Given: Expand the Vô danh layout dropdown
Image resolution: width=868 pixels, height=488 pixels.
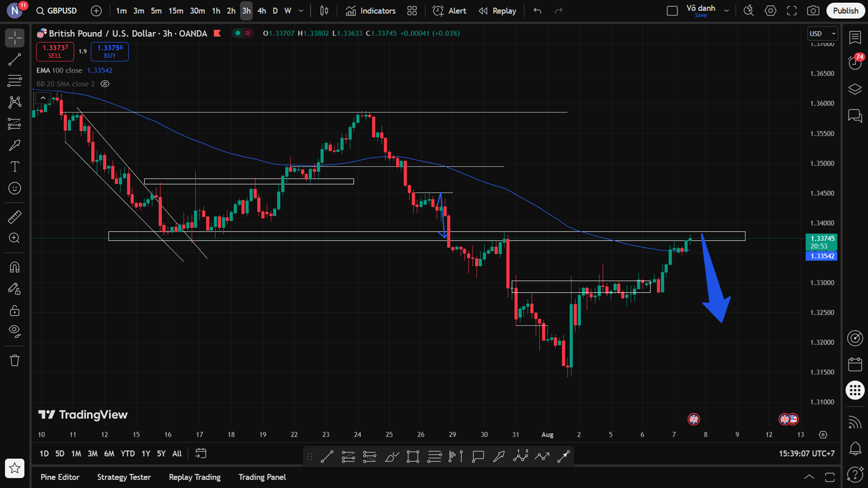Looking at the screenshot, I should point(727,11).
